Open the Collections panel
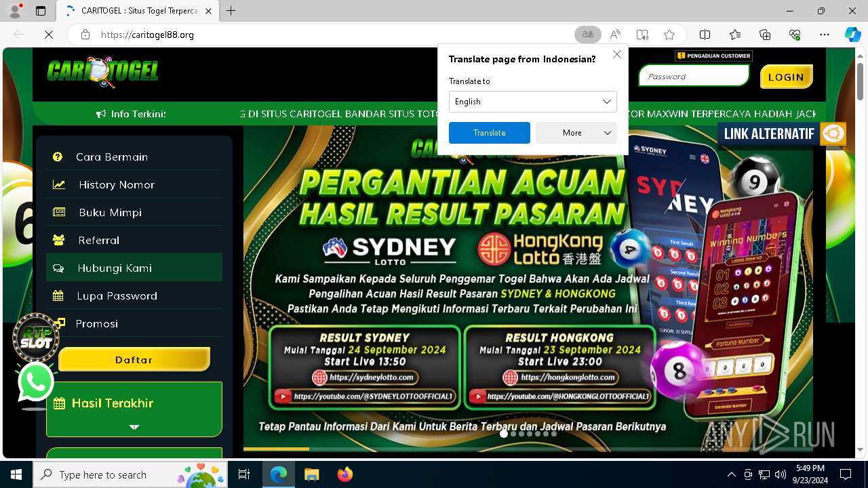Screen dimensions: 868x488 pyautogui.click(x=765, y=35)
